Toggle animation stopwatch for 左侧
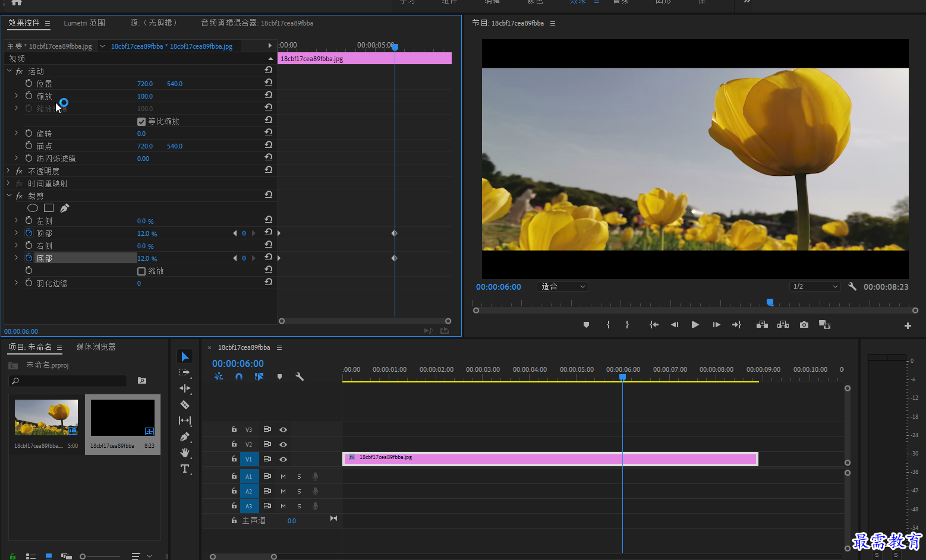Viewport: 926px width, 560px height. click(x=29, y=220)
